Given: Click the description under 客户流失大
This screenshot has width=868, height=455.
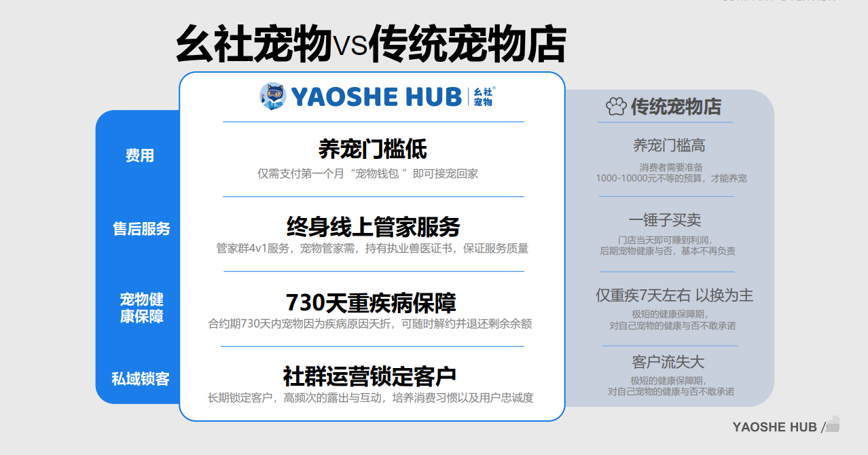Looking at the screenshot, I should click(x=670, y=386).
